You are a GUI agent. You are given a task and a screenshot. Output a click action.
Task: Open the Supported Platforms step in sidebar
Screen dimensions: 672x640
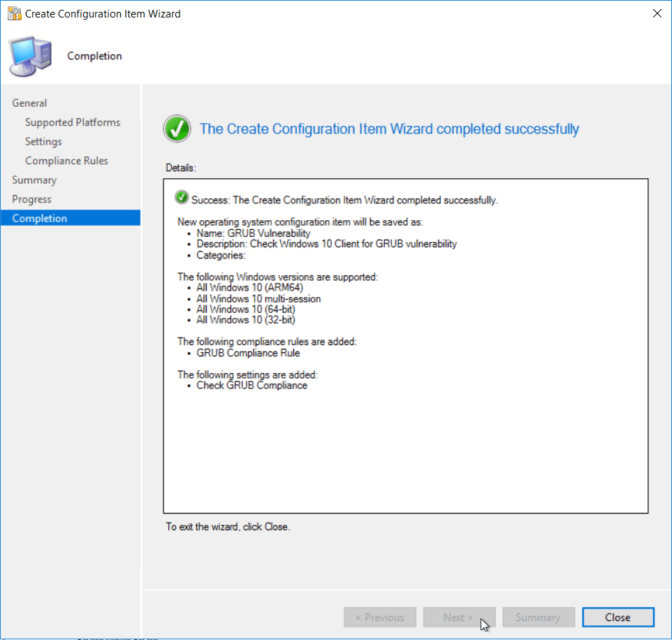[x=73, y=122]
